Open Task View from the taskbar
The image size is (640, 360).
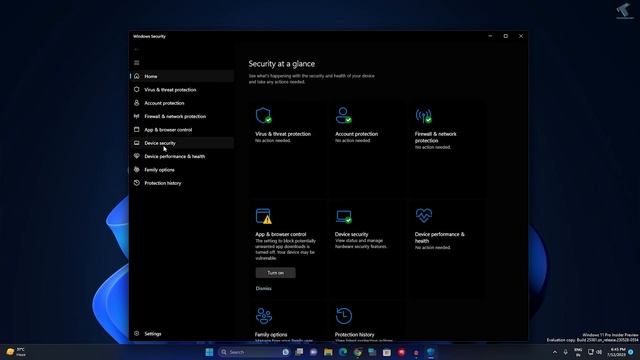pyautogui.click(x=299, y=352)
